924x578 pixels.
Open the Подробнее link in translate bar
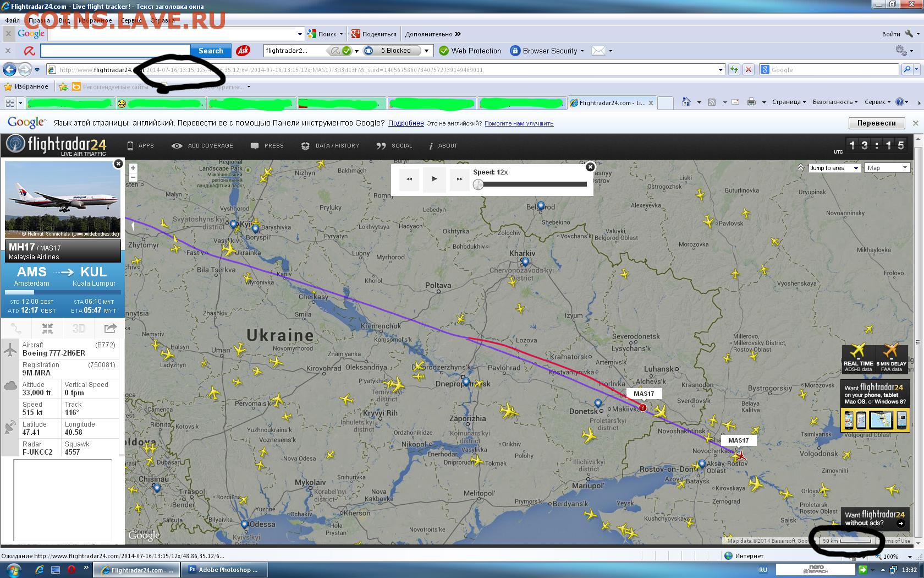(x=406, y=123)
